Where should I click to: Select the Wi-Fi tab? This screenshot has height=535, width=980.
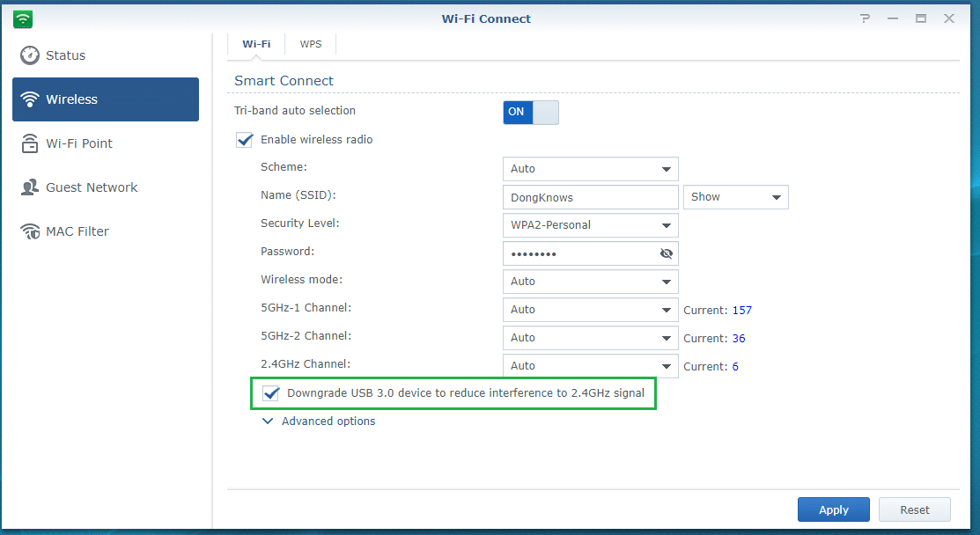pyautogui.click(x=256, y=44)
